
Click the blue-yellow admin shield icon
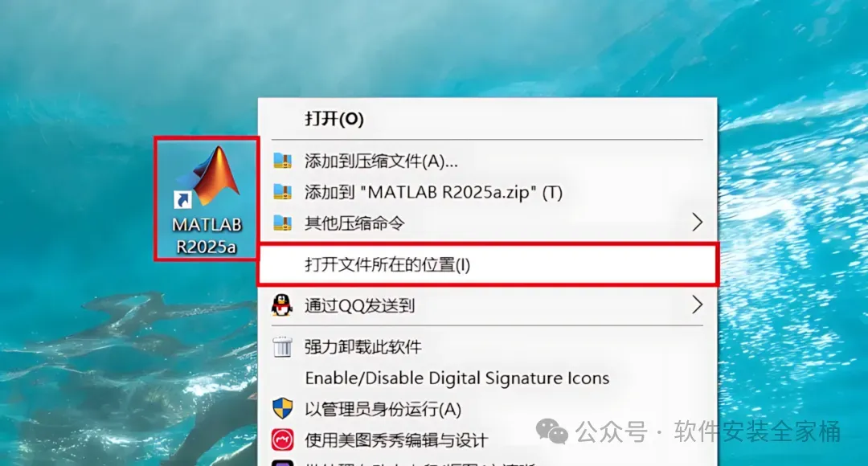282,408
